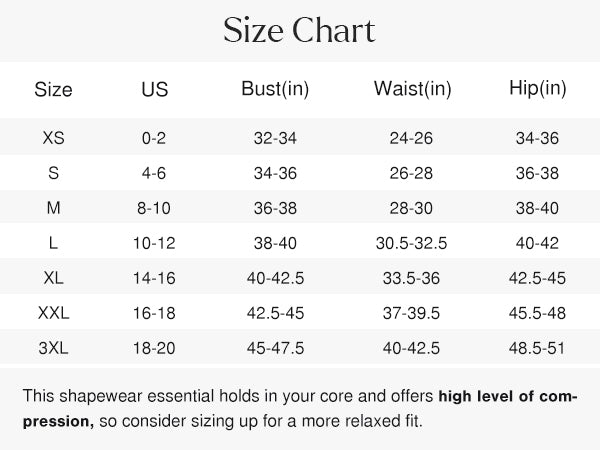Viewport: 600px width, 450px height.
Task: Click the 37-39.5 waist measurement cell
Action: click(x=412, y=313)
